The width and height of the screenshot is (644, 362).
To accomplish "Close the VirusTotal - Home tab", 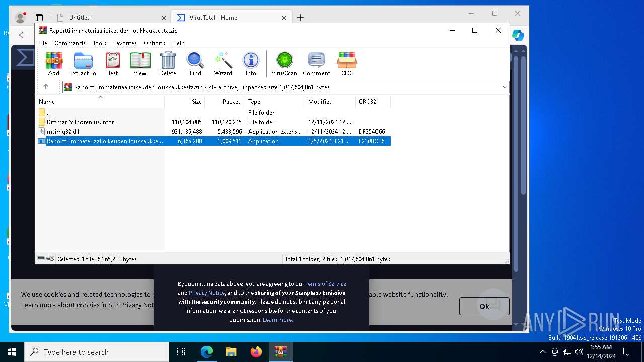I will [284, 18].
